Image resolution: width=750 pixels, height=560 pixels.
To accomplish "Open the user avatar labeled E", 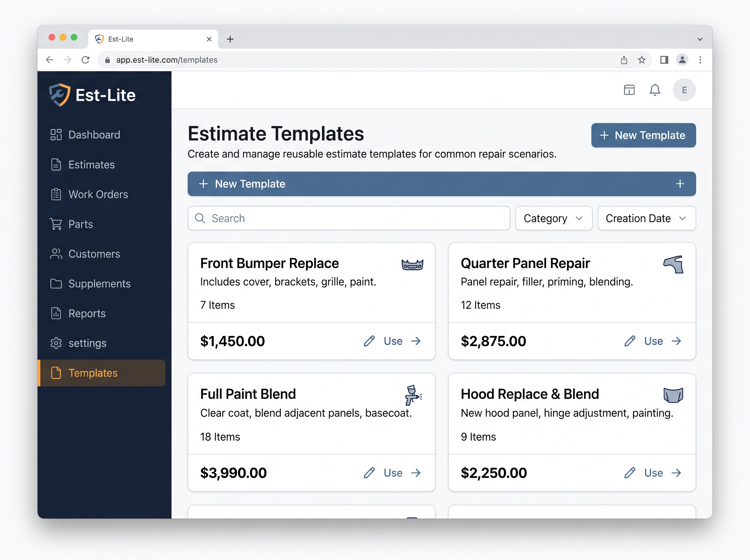I will tap(684, 90).
